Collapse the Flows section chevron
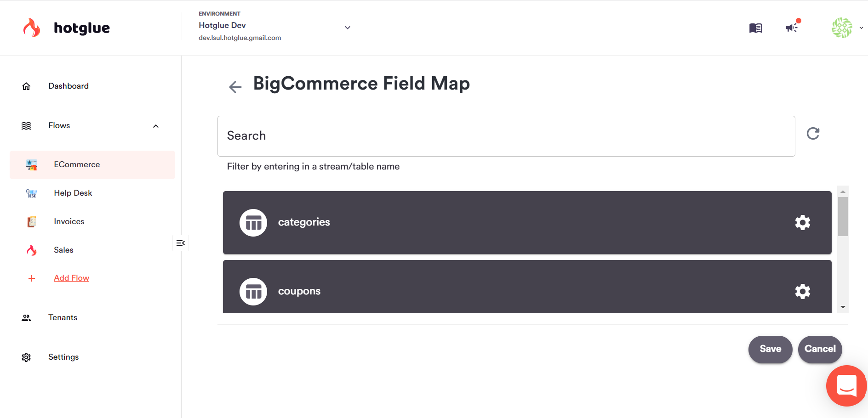This screenshot has height=418, width=868. 156,126
